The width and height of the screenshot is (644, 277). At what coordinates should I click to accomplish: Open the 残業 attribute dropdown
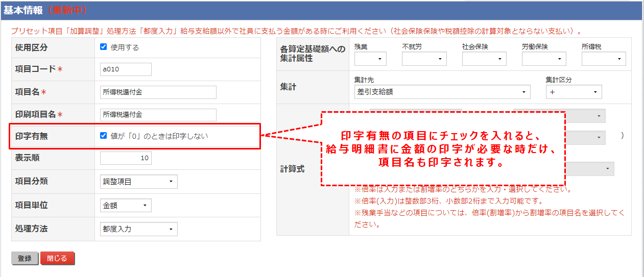370,59
